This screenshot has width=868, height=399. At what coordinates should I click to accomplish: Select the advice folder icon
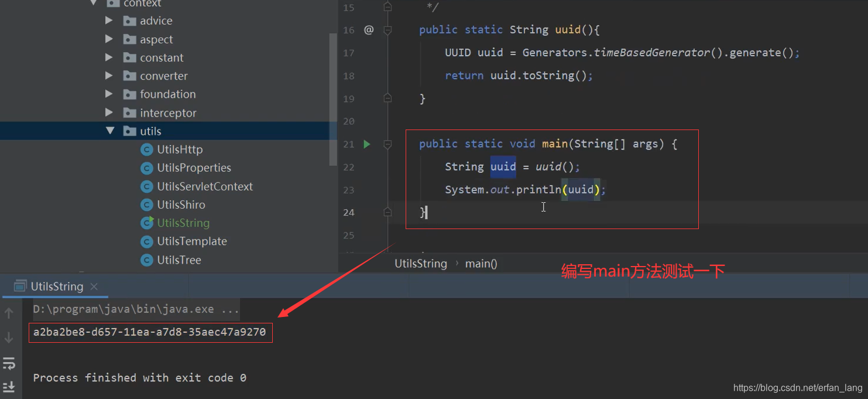(x=130, y=21)
